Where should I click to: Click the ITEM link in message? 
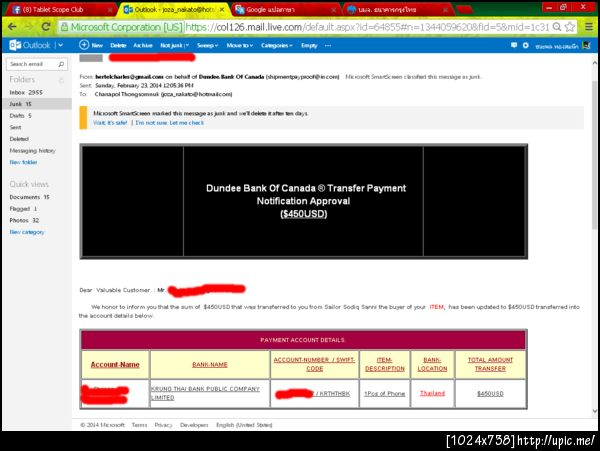[437, 307]
